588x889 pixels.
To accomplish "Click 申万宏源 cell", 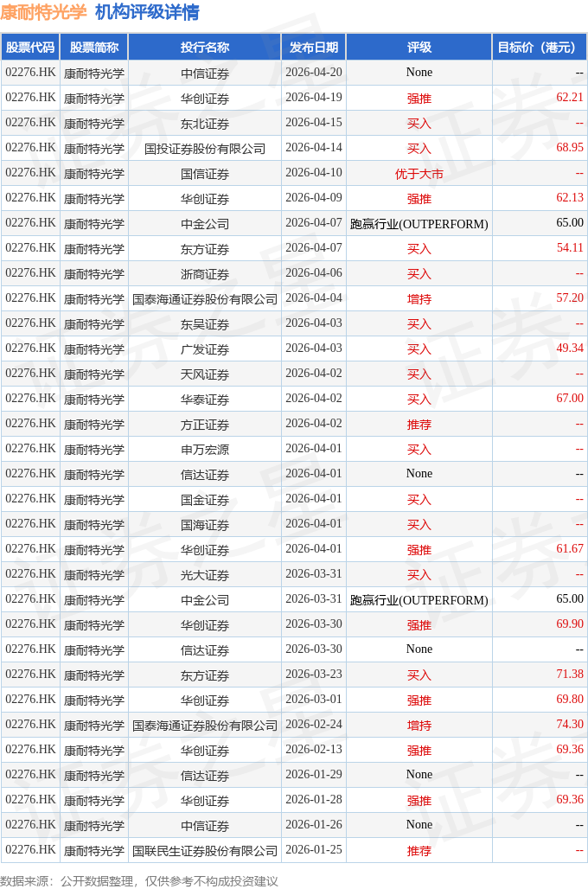I will [205, 450].
